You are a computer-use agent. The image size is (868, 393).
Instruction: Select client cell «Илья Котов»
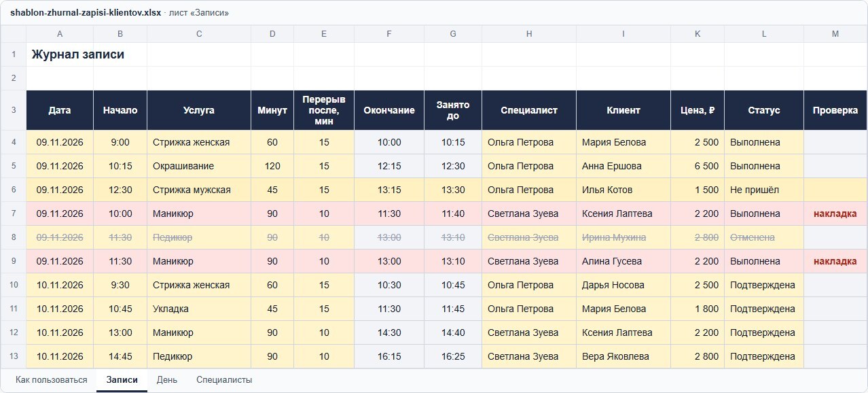pos(623,190)
